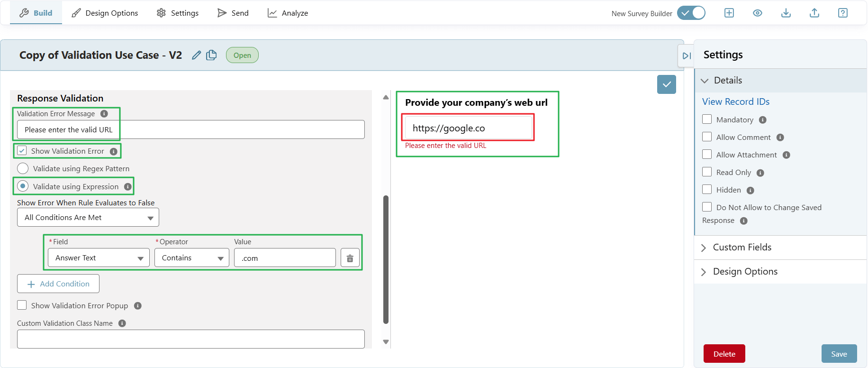This screenshot has width=868, height=368.
Task: Click the 'Response Validation' heading
Action: pyautogui.click(x=60, y=98)
